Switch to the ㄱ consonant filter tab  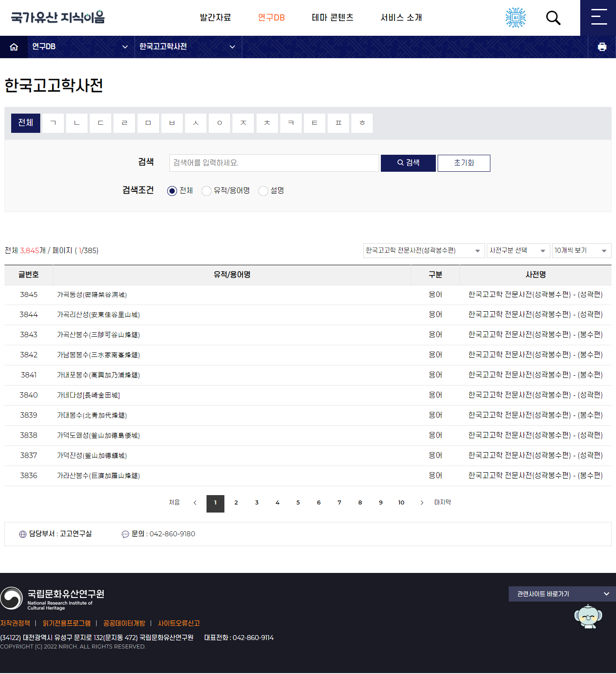(x=53, y=123)
